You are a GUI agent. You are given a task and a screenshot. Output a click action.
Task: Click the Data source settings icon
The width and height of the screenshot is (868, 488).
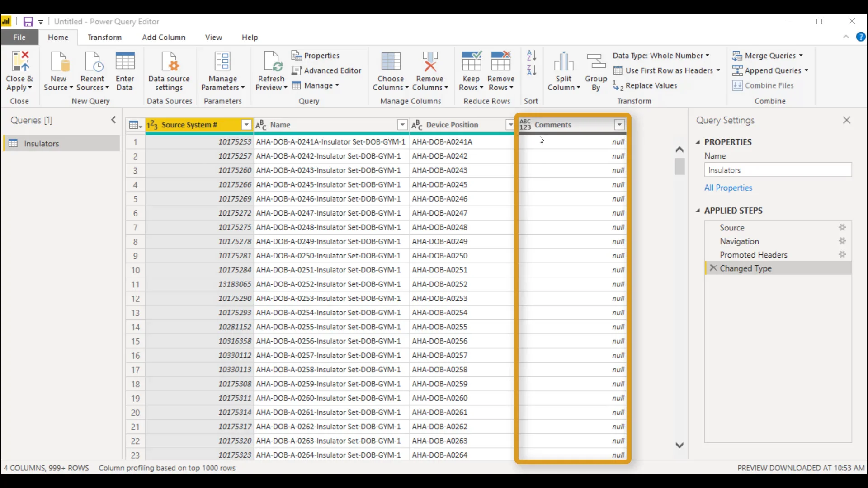coord(169,62)
